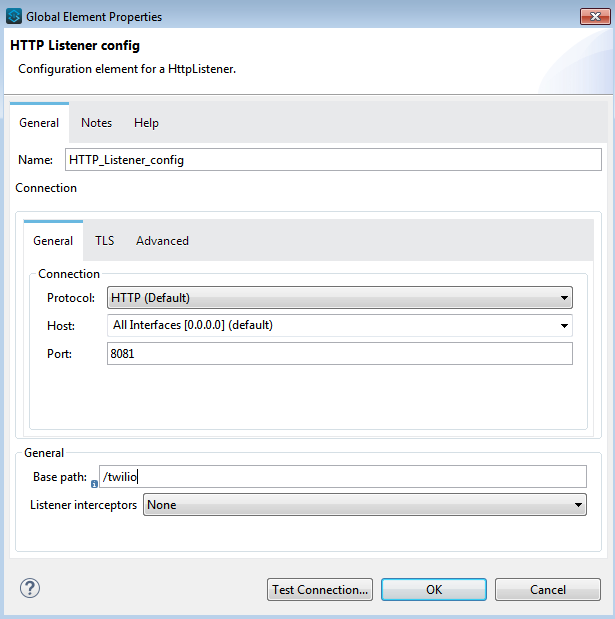Open the Advanced connection tab
The image size is (615, 619).
click(x=162, y=241)
